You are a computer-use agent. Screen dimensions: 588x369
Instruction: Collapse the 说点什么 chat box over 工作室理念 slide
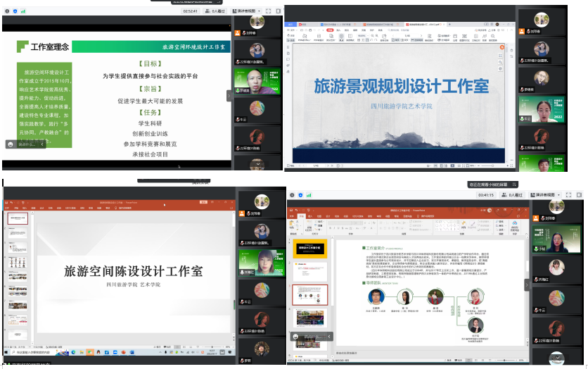(x=42, y=144)
